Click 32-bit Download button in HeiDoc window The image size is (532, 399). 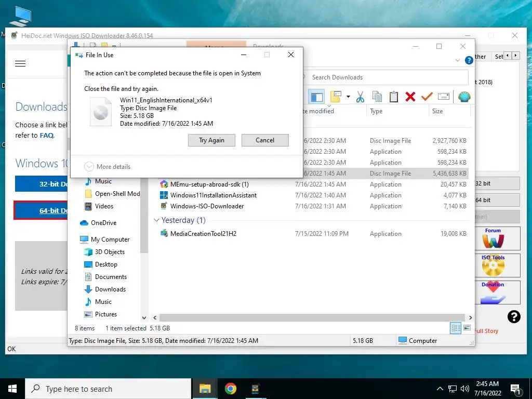click(x=42, y=184)
